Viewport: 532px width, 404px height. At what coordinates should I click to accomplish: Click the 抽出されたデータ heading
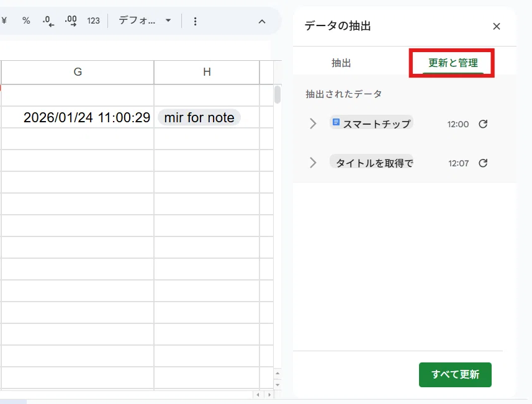[344, 94]
